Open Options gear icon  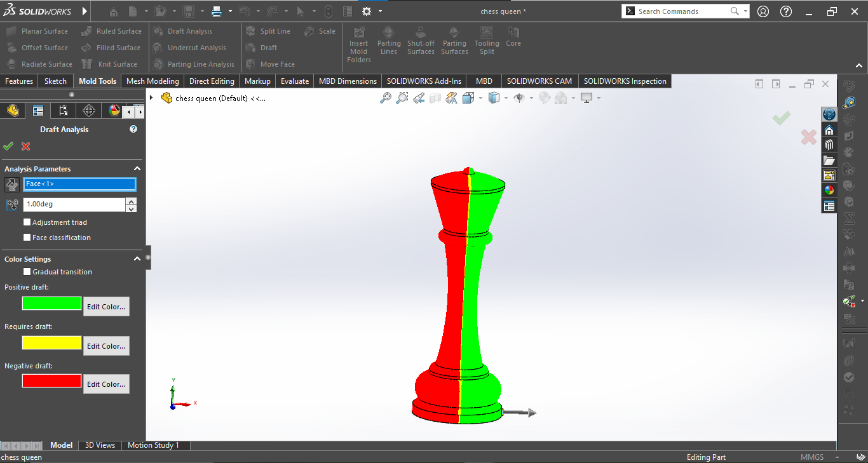367,11
